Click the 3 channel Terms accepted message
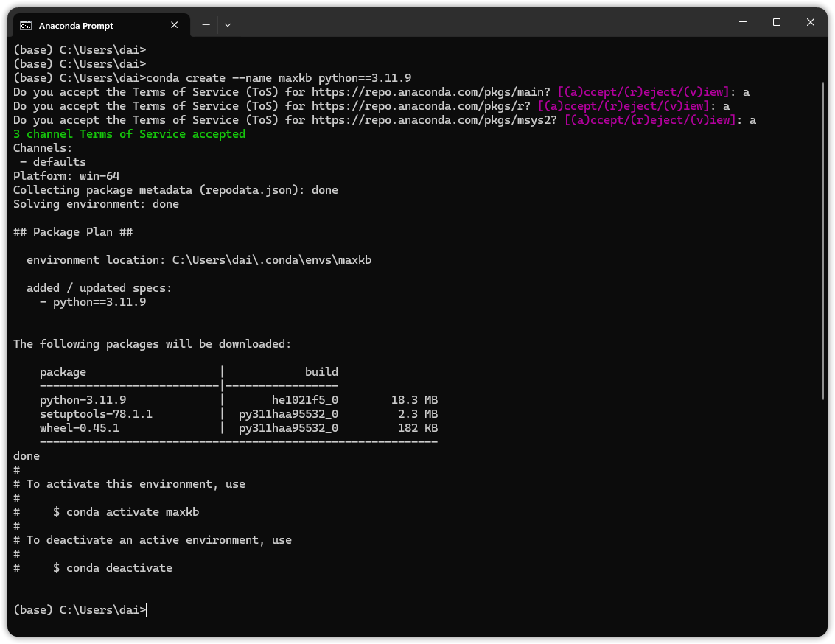The height and width of the screenshot is (644, 835). pos(128,133)
